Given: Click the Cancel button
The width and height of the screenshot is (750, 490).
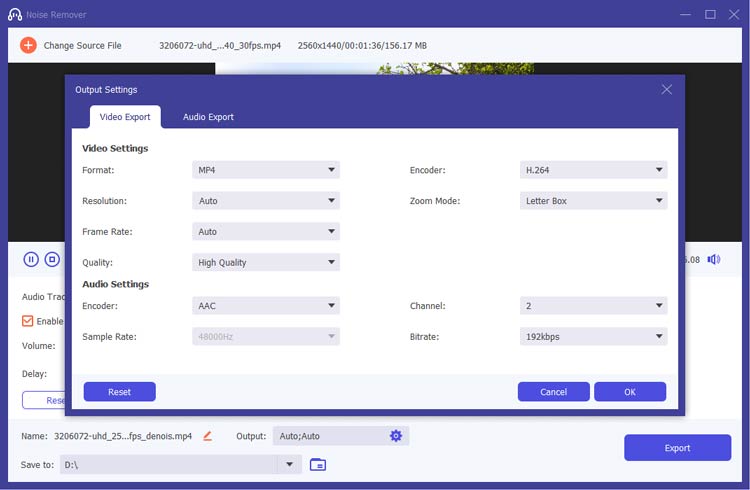Looking at the screenshot, I should coord(553,392).
